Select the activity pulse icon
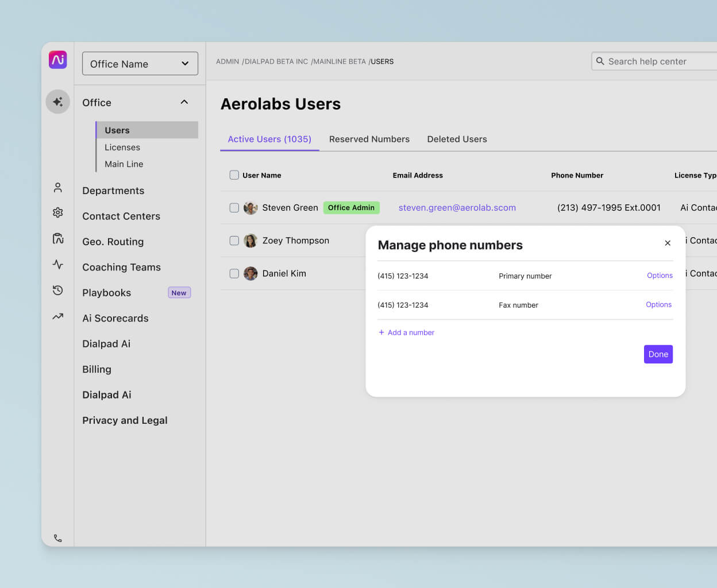Image resolution: width=717 pixels, height=588 pixels. tap(57, 264)
